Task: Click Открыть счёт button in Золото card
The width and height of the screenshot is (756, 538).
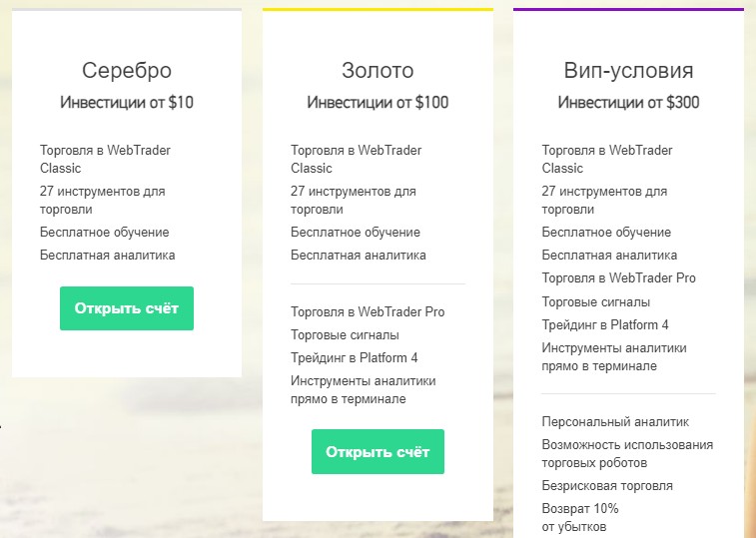Action: [x=378, y=451]
